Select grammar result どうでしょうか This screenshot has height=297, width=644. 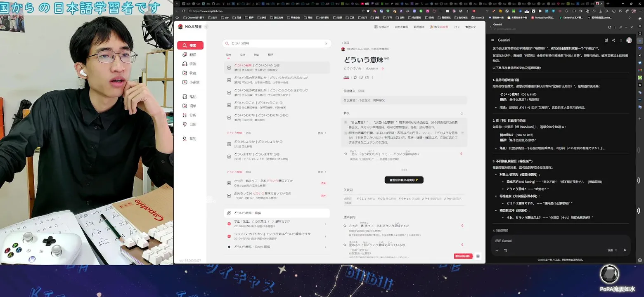click(277, 144)
